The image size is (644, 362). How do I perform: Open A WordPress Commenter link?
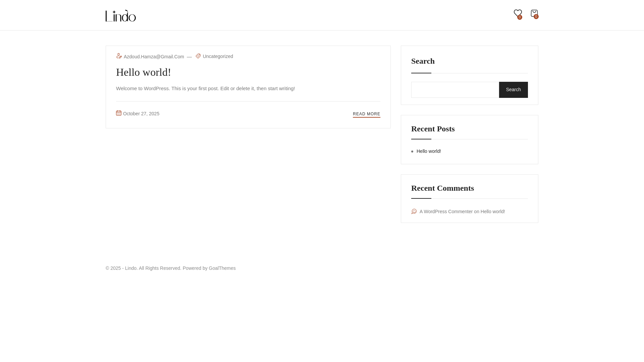click(446, 212)
